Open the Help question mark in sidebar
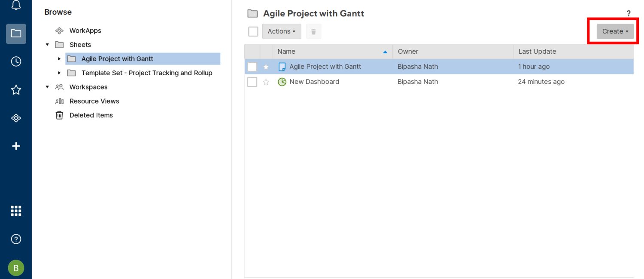This screenshot has width=644, height=279. [16, 239]
